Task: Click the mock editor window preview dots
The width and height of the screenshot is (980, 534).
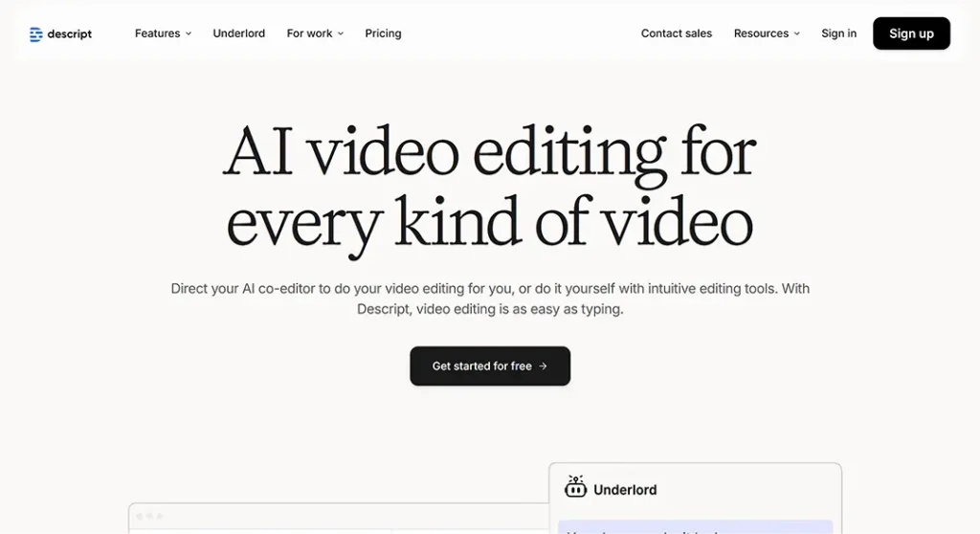Action: click(x=148, y=516)
